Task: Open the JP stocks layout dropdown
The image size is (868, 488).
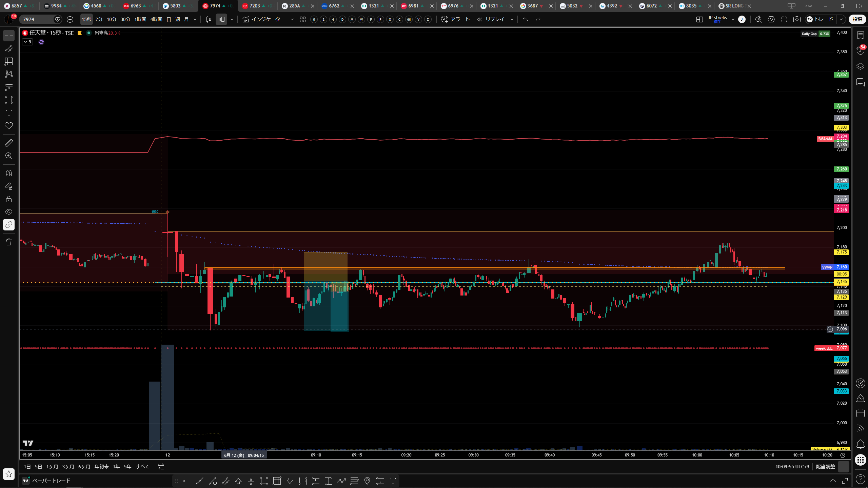Action: pyautogui.click(x=733, y=19)
